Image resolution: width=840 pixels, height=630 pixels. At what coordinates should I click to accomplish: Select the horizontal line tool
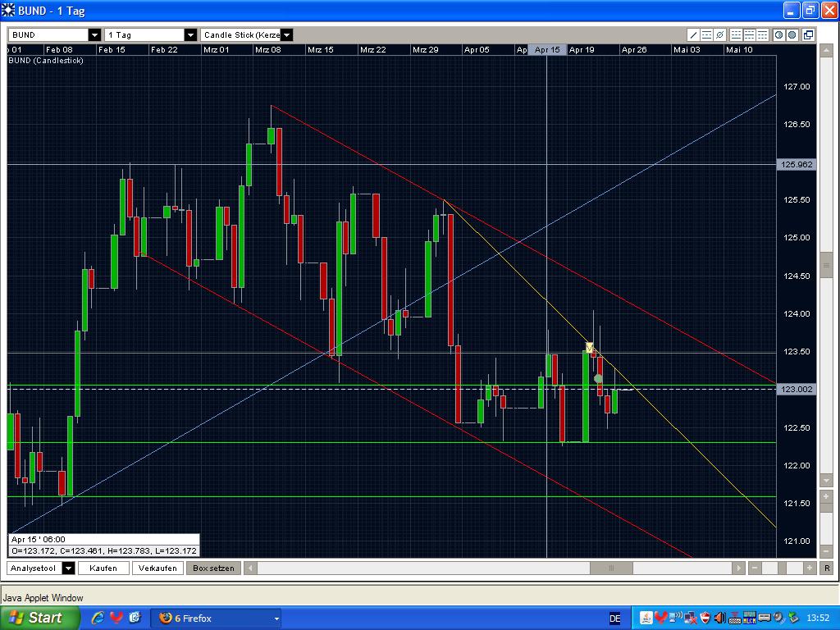point(706,34)
